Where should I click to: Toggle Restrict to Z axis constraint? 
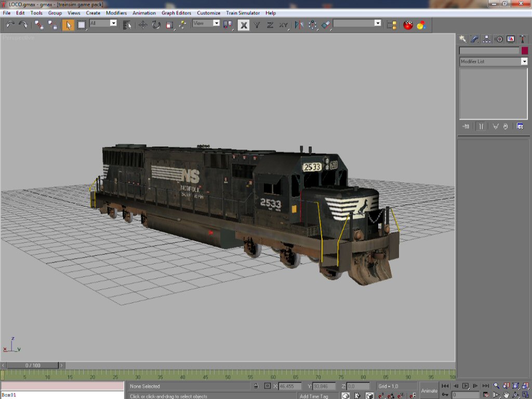click(x=270, y=25)
